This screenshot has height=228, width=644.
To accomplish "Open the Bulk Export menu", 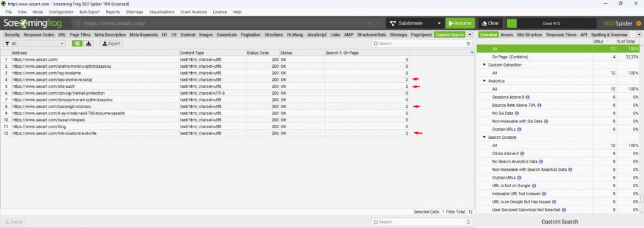I will coord(89,12).
